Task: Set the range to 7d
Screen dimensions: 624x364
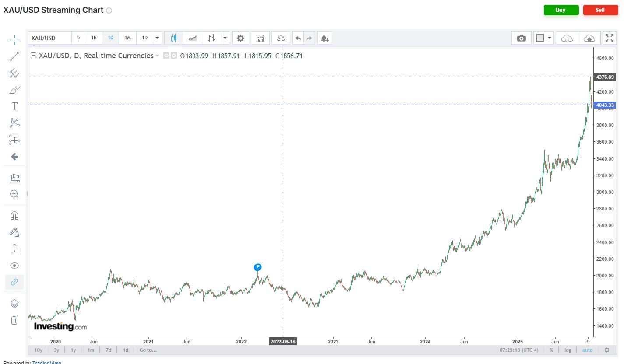Action: [108, 350]
